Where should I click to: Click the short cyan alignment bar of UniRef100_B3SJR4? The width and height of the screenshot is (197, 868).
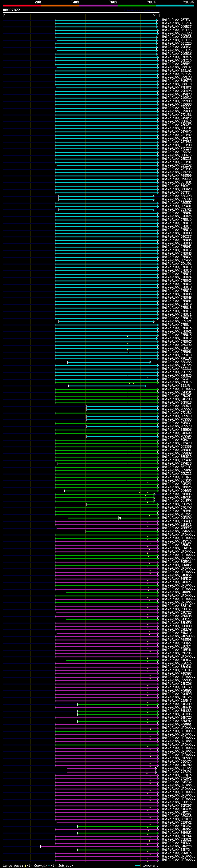pos(107,386)
